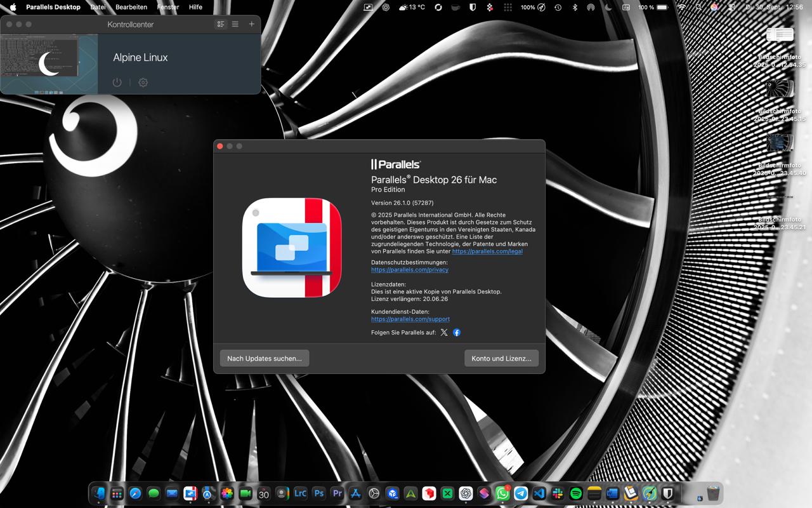
Task: Launch Visual Studio Code from Dock
Action: coord(539,493)
